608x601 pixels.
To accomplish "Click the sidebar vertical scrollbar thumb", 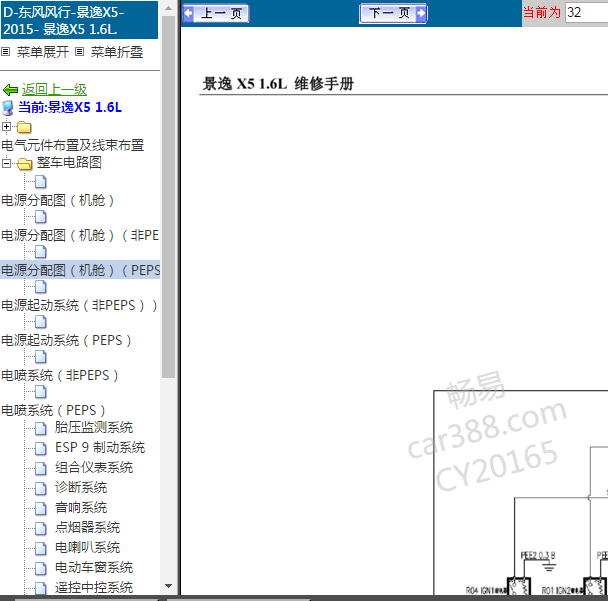I will [x=169, y=197].
